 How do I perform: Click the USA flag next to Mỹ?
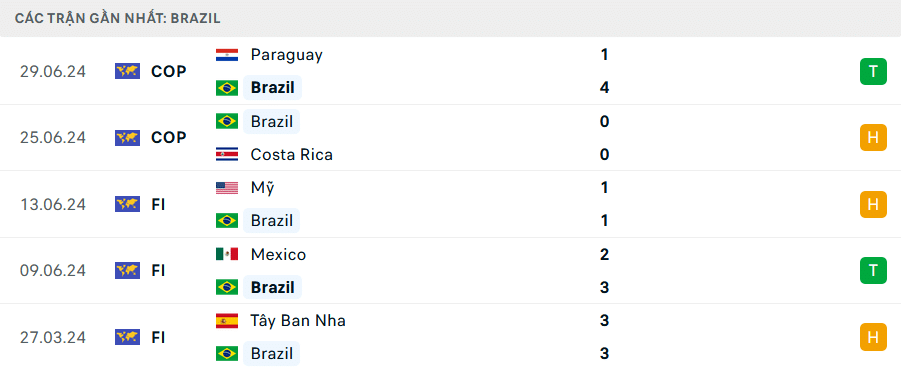click(x=227, y=188)
